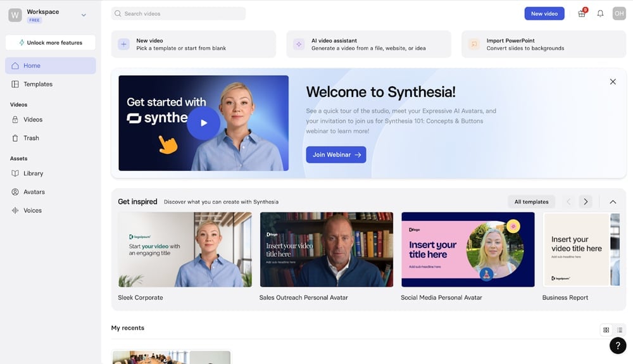633x364 pixels.
Task: Click the Join Webinar button
Action: point(336,154)
